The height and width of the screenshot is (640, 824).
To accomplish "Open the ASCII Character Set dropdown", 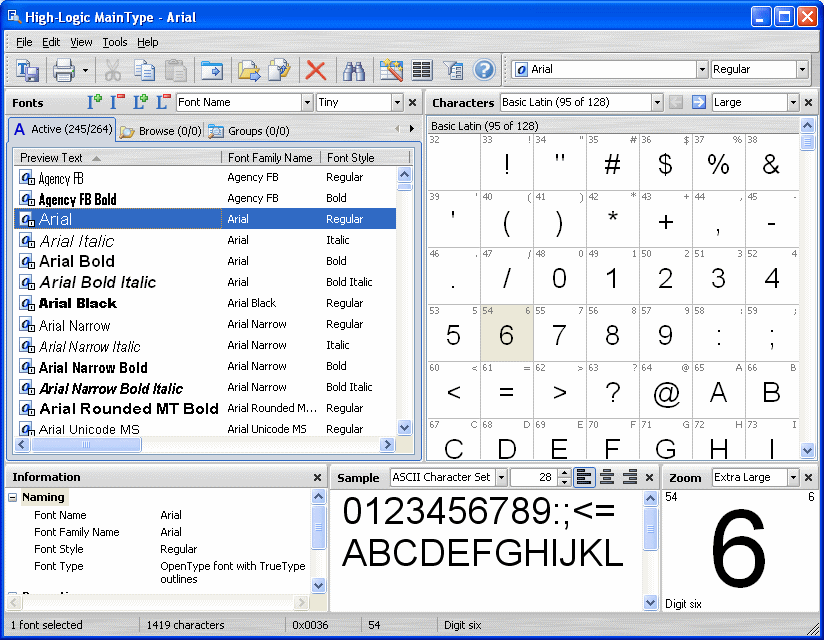I will [x=501, y=477].
